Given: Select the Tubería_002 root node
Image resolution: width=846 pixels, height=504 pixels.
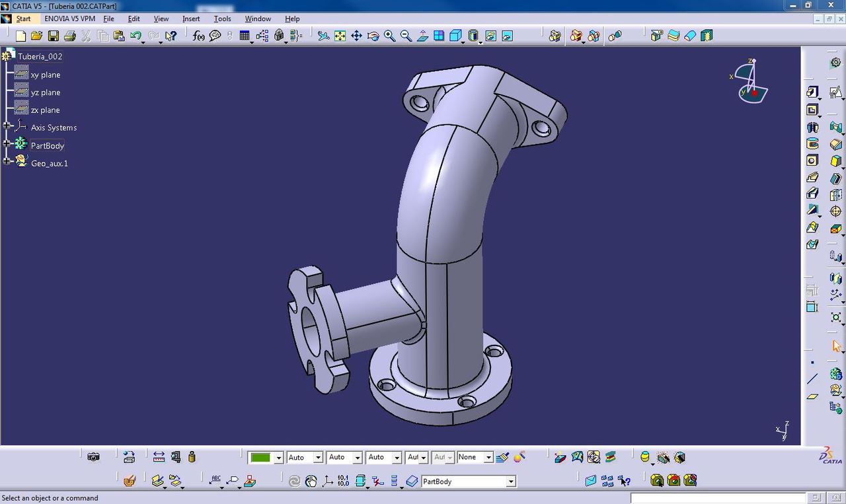Looking at the screenshot, I should 40,57.
